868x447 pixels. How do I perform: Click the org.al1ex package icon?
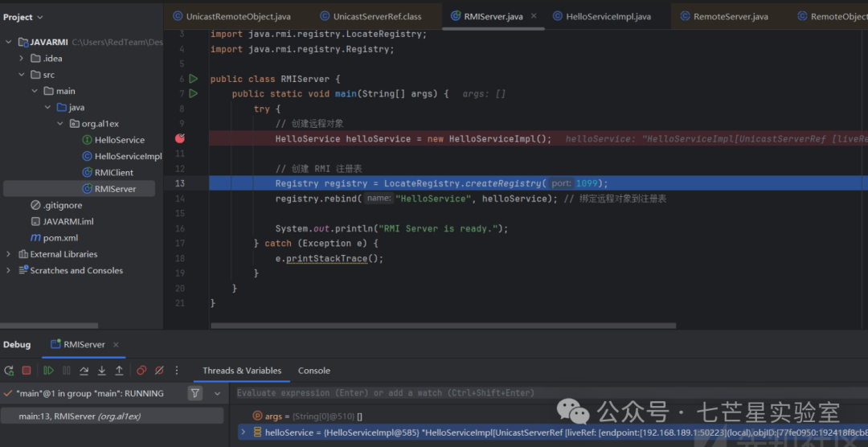coord(74,124)
